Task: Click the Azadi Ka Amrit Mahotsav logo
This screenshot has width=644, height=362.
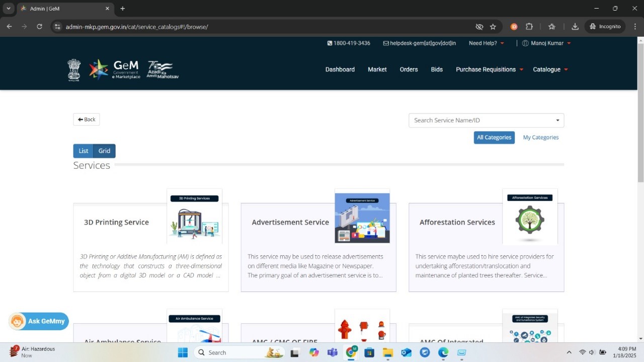Action: tap(163, 70)
